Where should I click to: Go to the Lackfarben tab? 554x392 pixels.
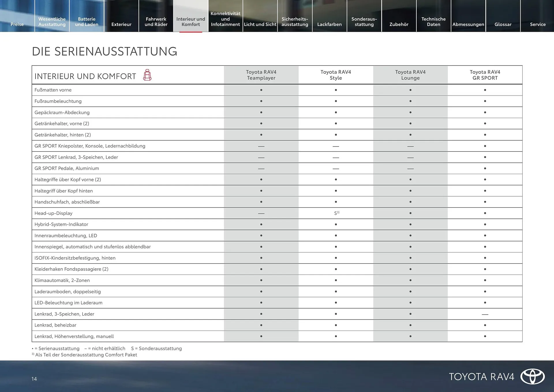pos(330,24)
